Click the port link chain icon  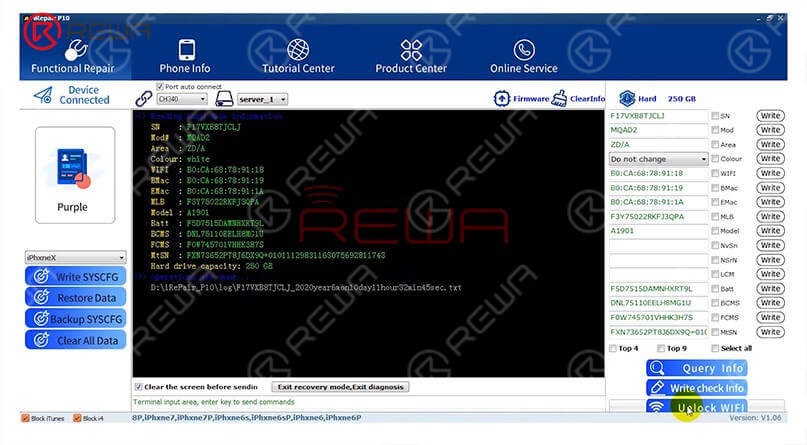point(144,98)
